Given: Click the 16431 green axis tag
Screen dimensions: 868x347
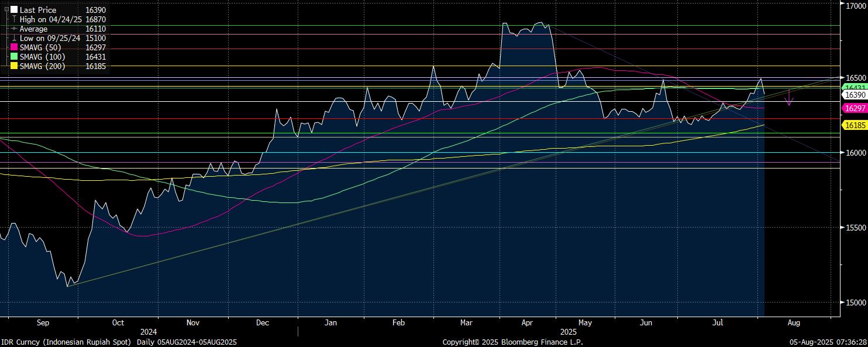Looking at the screenshot, I should (x=854, y=87).
